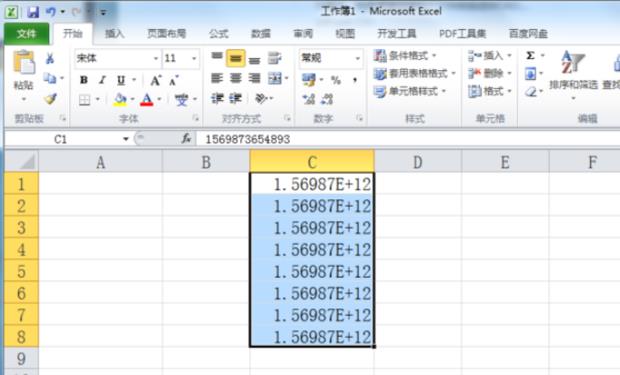Image resolution: width=620 pixels, height=375 pixels.
Task: Open 单元格样式 cell styles menu
Action: click(410, 92)
